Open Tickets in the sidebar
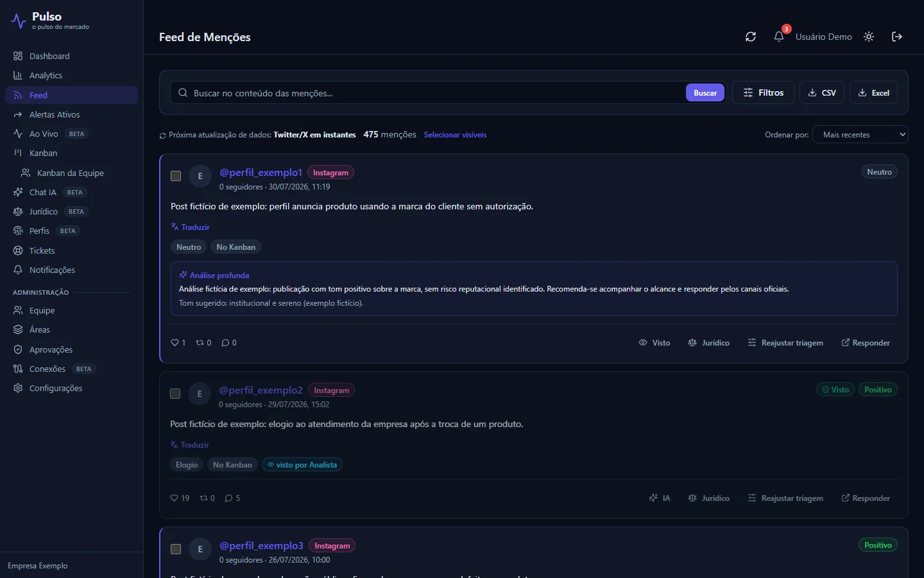The image size is (924, 578). pos(72,250)
